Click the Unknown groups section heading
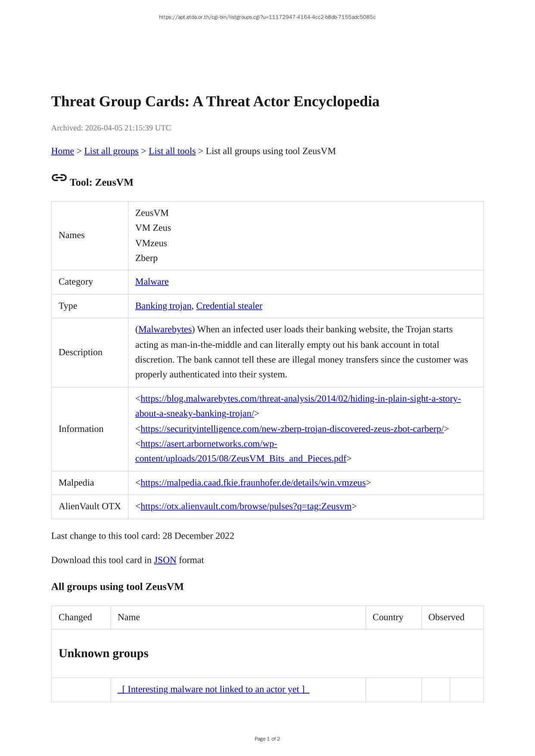 [103, 654]
